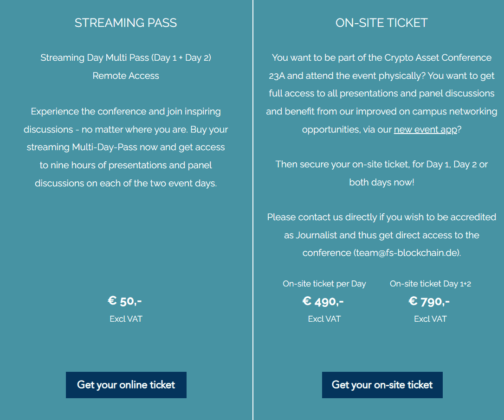Click the Remote Access text line
This screenshot has width=504, height=420.
coord(126,76)
